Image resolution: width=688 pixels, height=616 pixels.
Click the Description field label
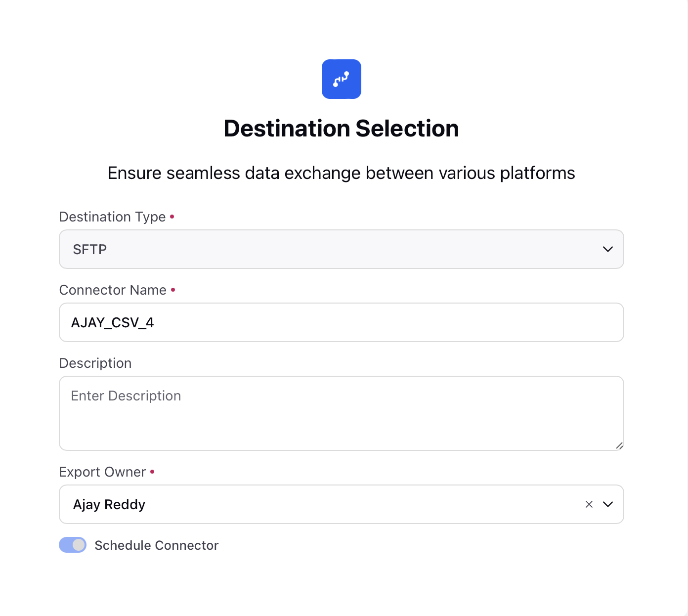pyautogui.click(x=95, y=363)
